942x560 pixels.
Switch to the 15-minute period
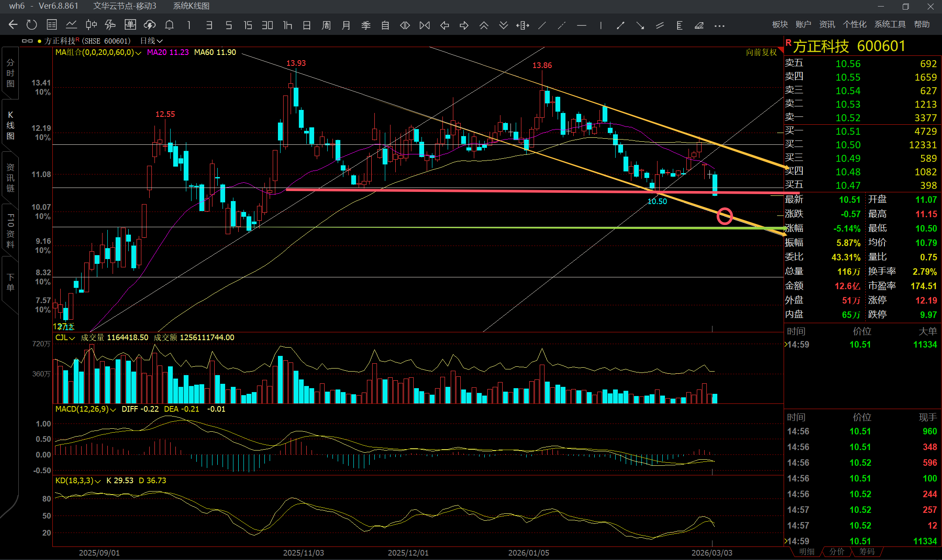coord(248,25)
